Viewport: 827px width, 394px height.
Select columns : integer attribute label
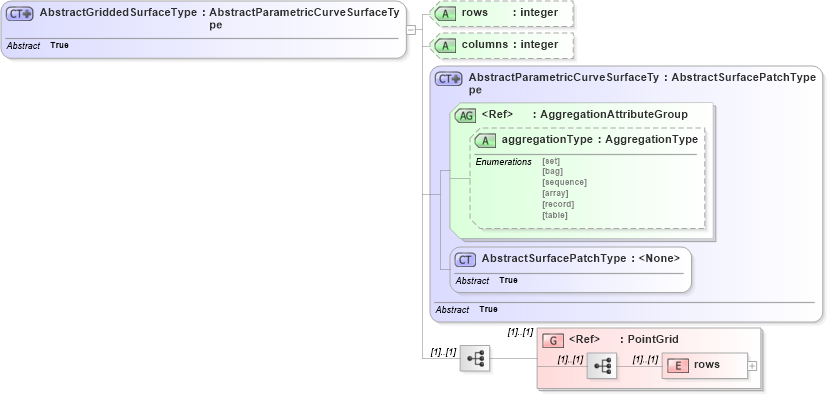(509, 44)
